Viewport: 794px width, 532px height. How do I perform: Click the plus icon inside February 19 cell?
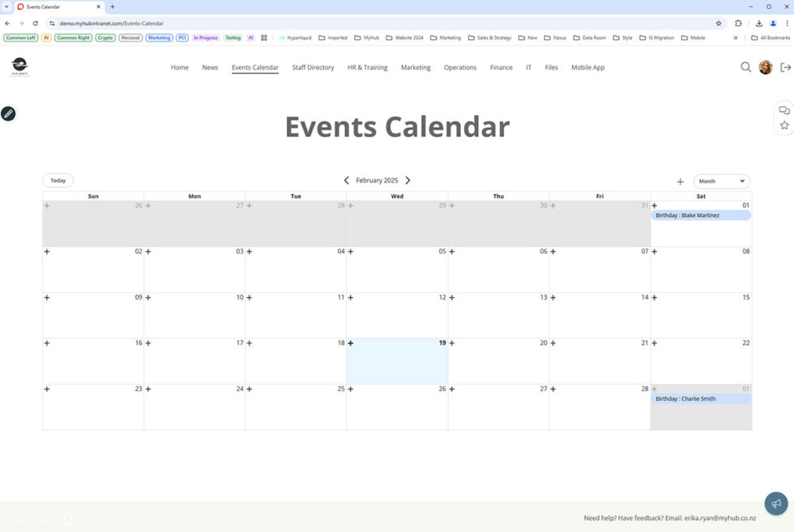click(x=350, y=343)
